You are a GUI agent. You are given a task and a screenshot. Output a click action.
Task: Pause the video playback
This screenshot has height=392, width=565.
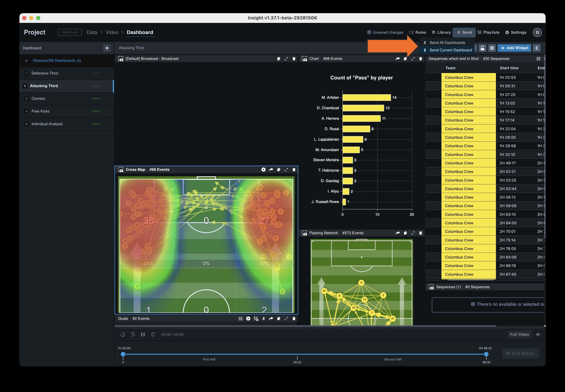click(143, 335)
